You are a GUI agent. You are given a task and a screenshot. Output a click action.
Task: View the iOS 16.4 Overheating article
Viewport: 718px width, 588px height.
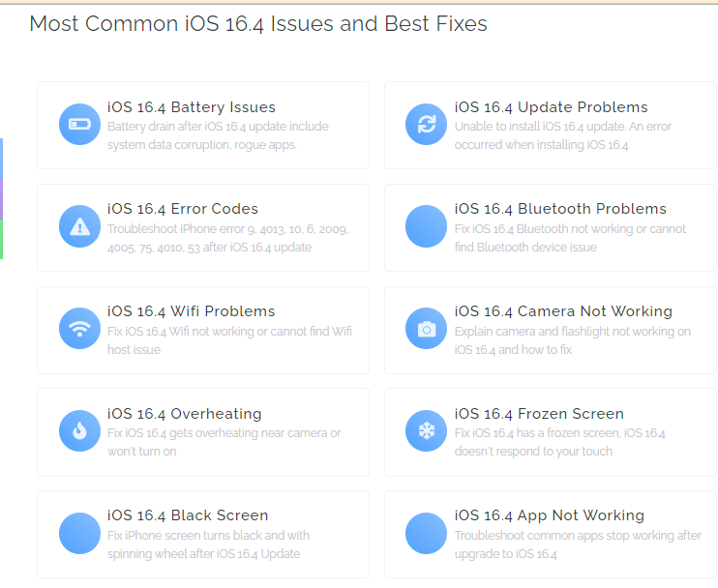185,414
